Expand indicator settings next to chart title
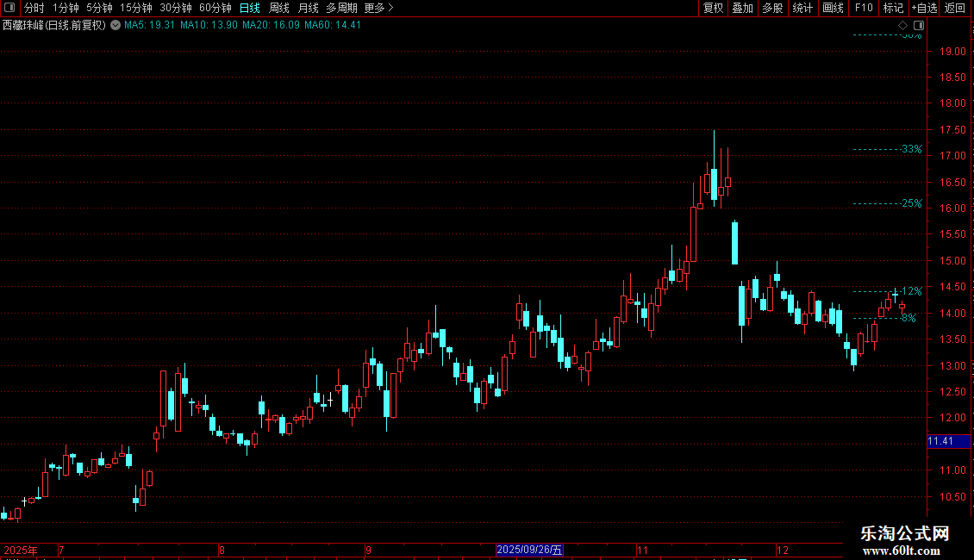The image size is (974, 560). pyautogui.click(x=116, y=26)
